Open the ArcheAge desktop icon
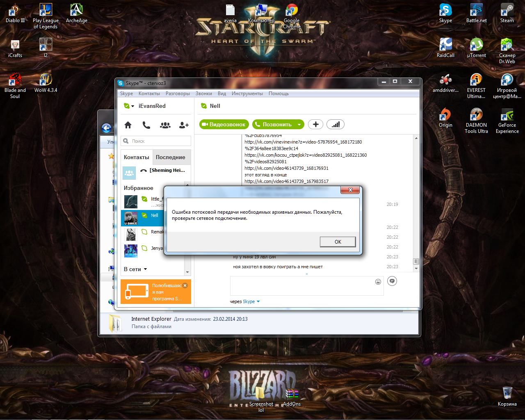Screen dimensions: 525x420 click(76, 13)
